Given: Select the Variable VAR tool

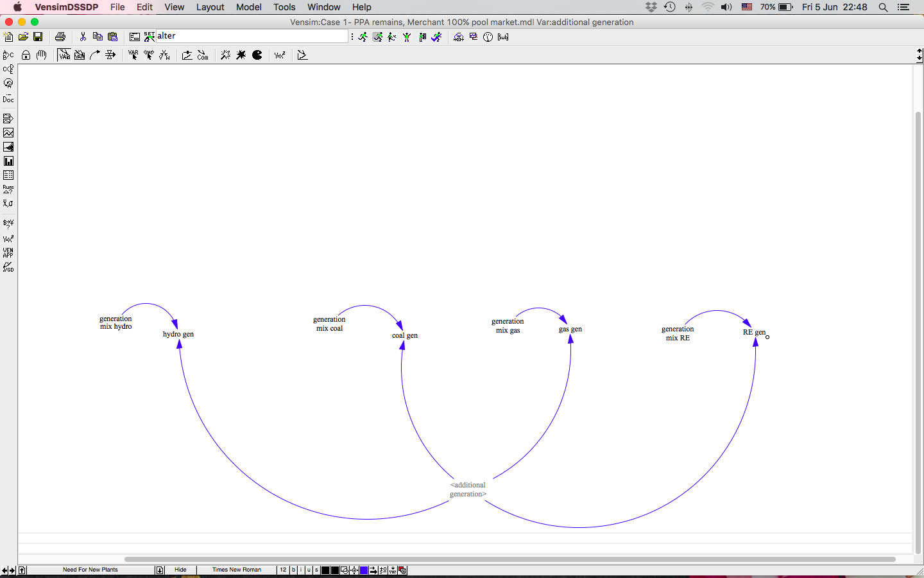Looking at the screenshot, I should pyautogui.click(x=64, y=55).
